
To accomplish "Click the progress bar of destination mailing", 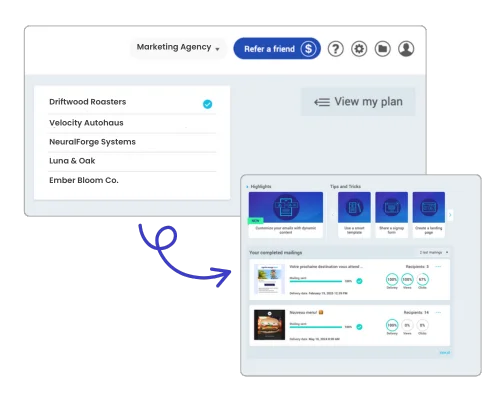I will [316, 281].
